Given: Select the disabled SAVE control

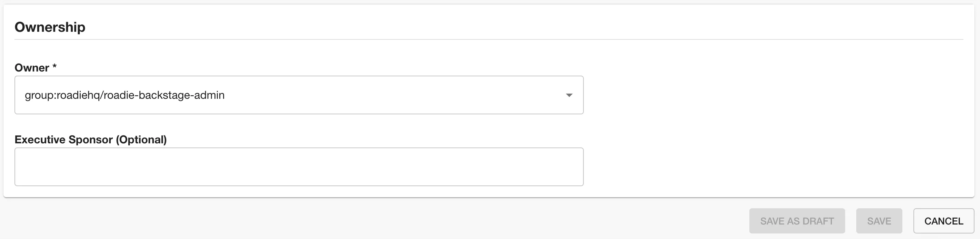Looking at the screenshot, I should click(879, 221).
